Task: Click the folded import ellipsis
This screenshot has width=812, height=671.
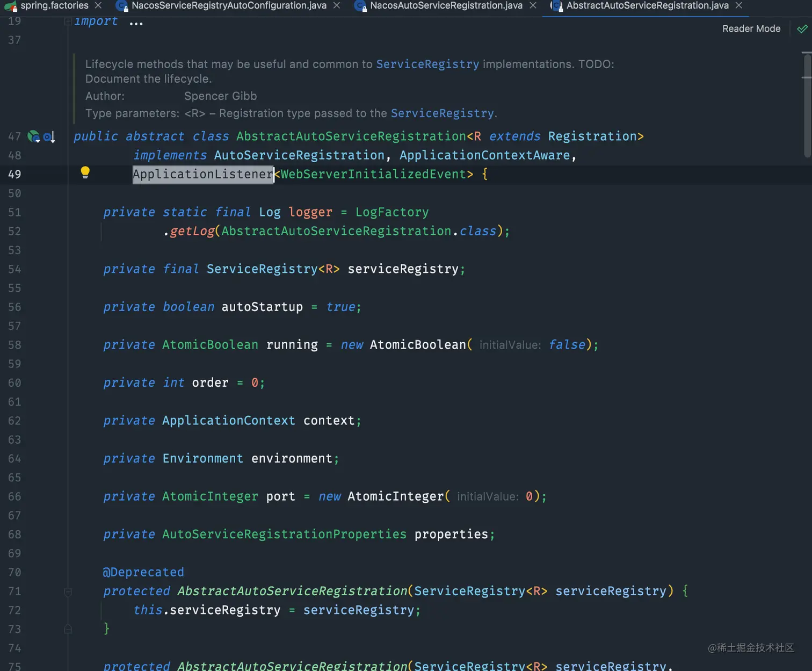Action: pos(136,23)
